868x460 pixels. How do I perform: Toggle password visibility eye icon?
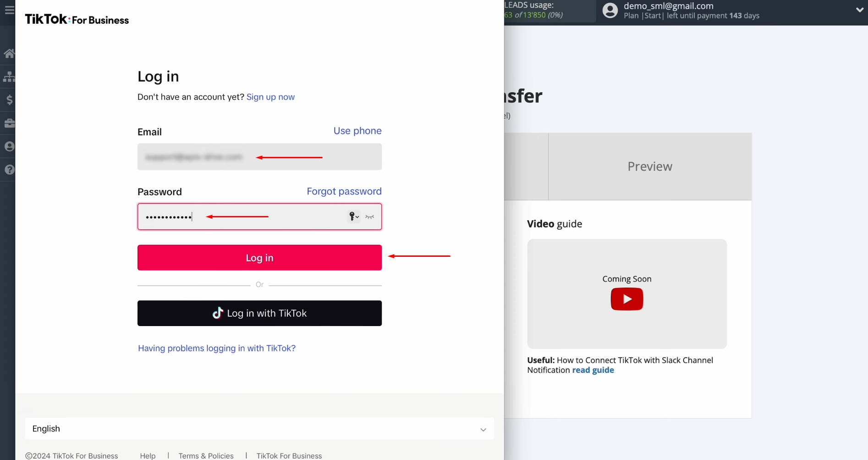370,216
